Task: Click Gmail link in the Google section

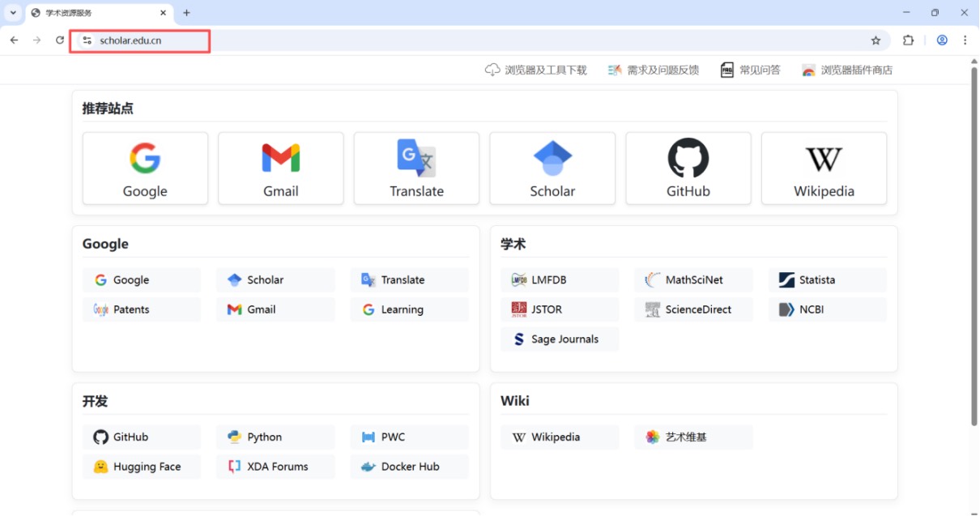Action: 275,309
